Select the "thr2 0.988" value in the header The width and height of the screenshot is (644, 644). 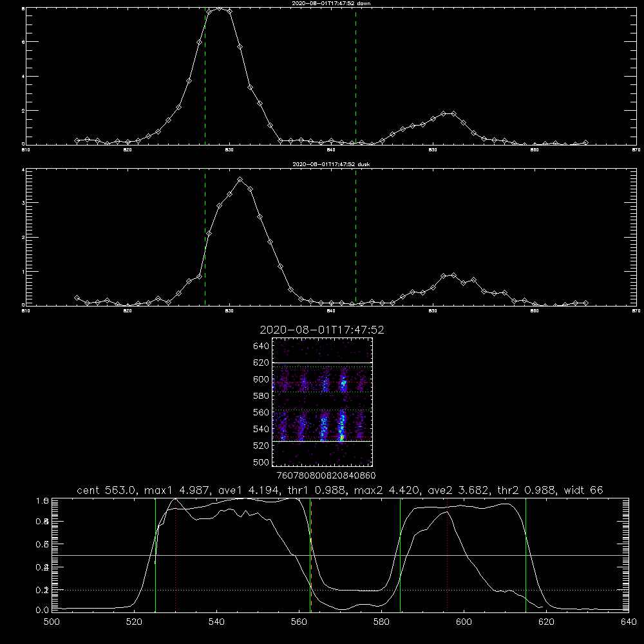click(x=527, y=490)
